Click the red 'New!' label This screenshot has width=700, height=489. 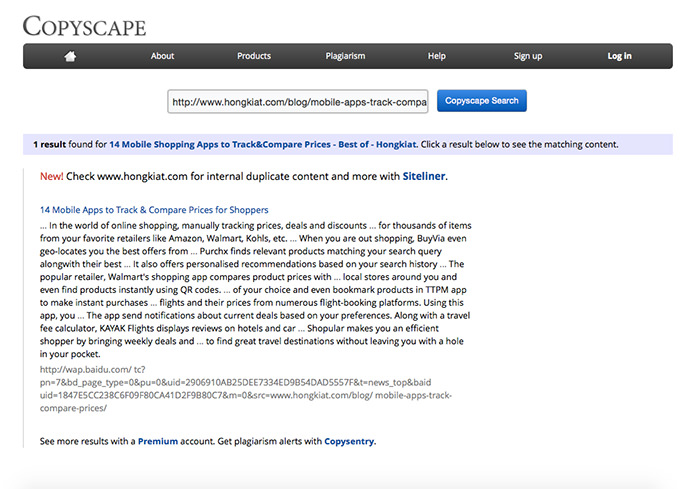coord(51,176)
